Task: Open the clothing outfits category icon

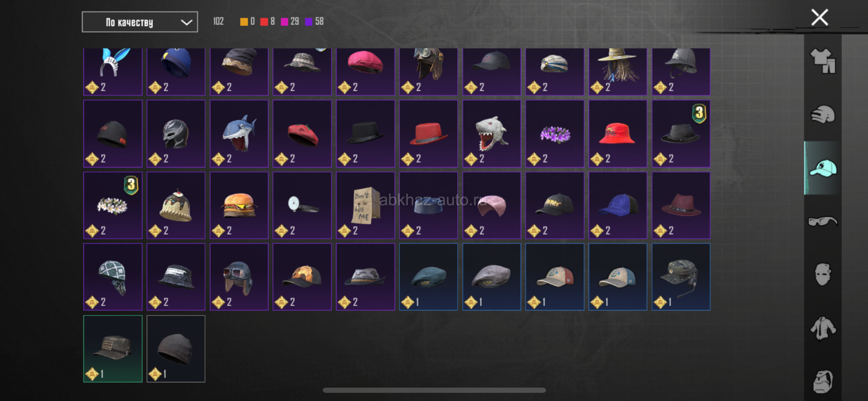Action: pyautogui.click(x=823, y=61)
